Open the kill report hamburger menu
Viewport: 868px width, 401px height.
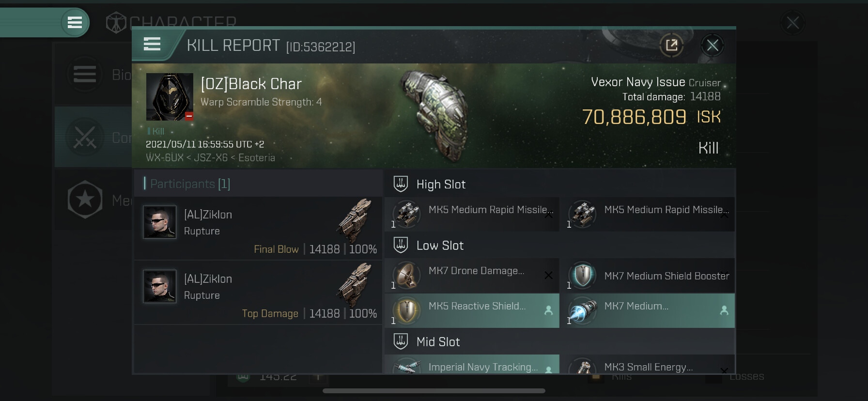[x=152, y=45]
